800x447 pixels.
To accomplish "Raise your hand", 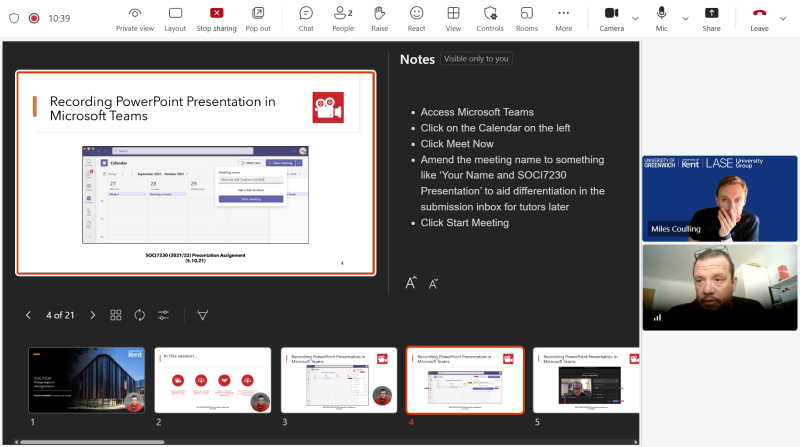I will (380, 19).
